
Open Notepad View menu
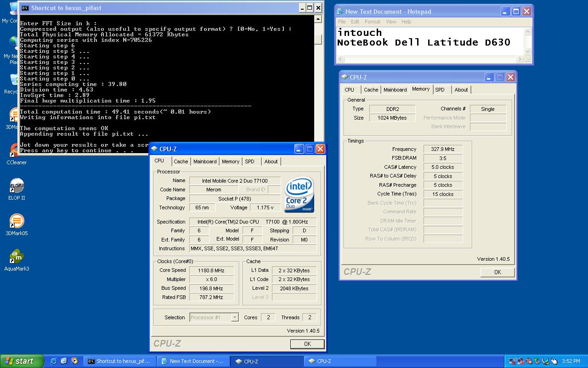coord(391,22)
